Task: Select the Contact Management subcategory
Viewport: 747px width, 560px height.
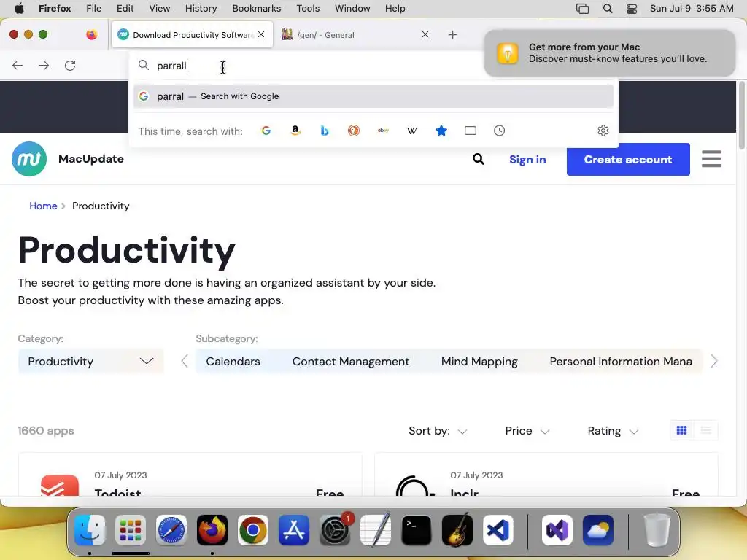Action: tap(351, 362)
